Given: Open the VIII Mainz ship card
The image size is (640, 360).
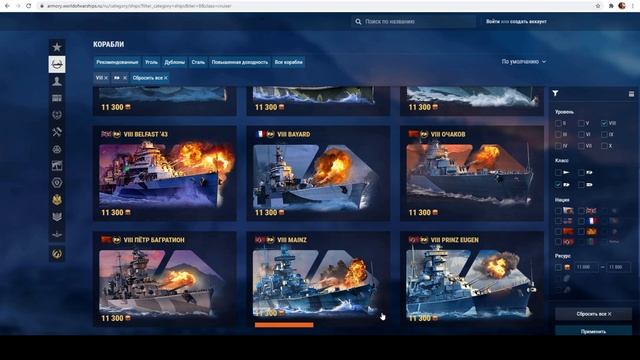Looking at the screenshot, I should click(x=318, y=279).
